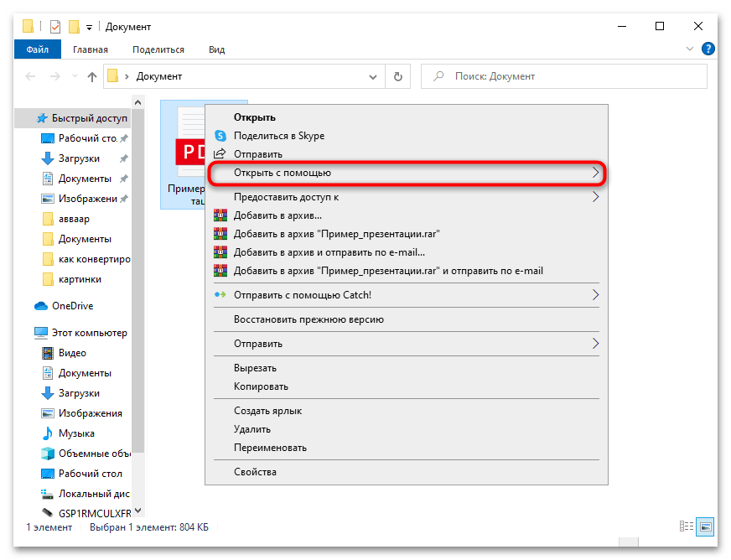The width and height of the screenshot is (731, 560).
Task: Expand the Отправить submenu below Восстановить
Action: point(407,344)
